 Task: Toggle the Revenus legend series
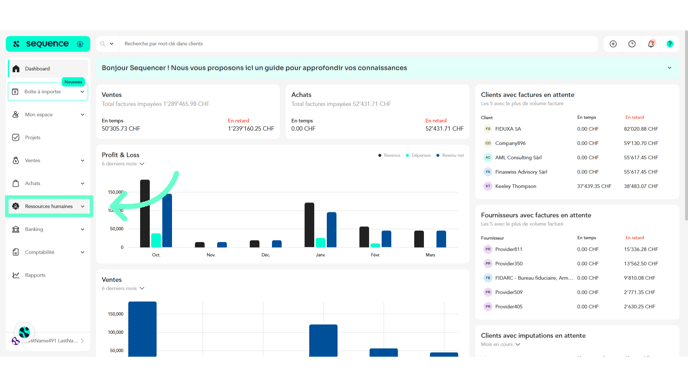click(389, 155)
